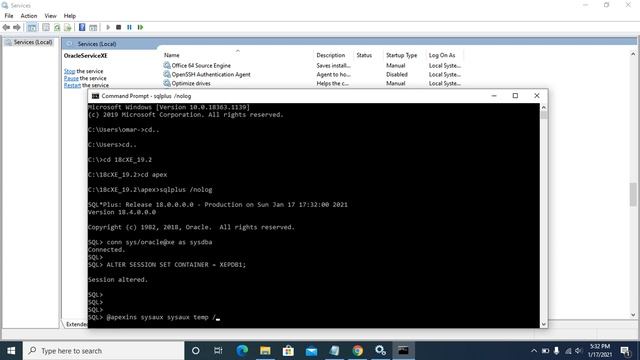This screenshot has height=360, width=640.
Task: Open the blue Help toolbar icon
Action: click(x=82, y=27)
